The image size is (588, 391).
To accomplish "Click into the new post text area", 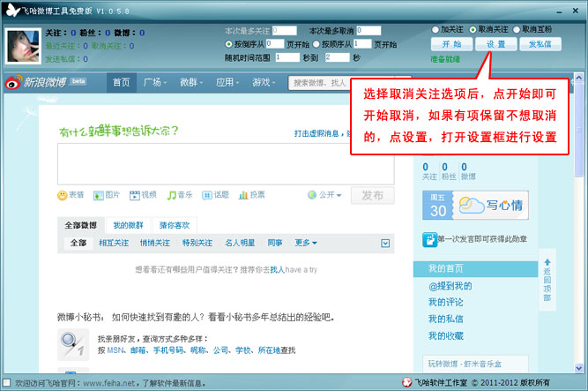I will tap(226, 163).
